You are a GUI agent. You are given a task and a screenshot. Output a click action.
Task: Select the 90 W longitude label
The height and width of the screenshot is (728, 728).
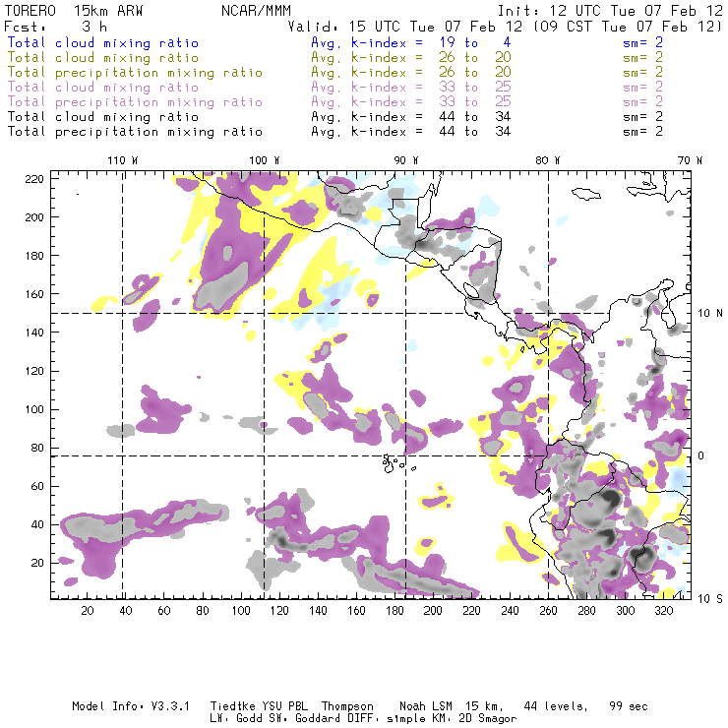click(406, 160)
